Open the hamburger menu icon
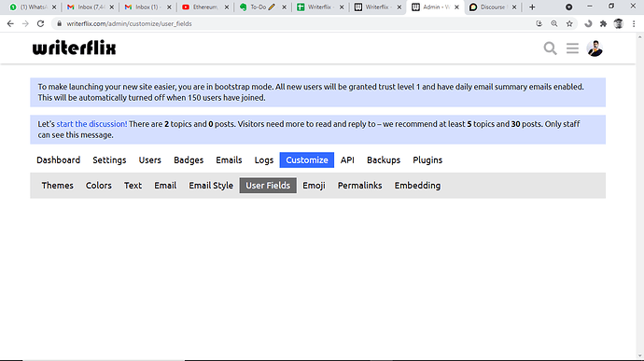Image resolution: width=644 pixels, height=361 pixels. (x=572, y=49)
